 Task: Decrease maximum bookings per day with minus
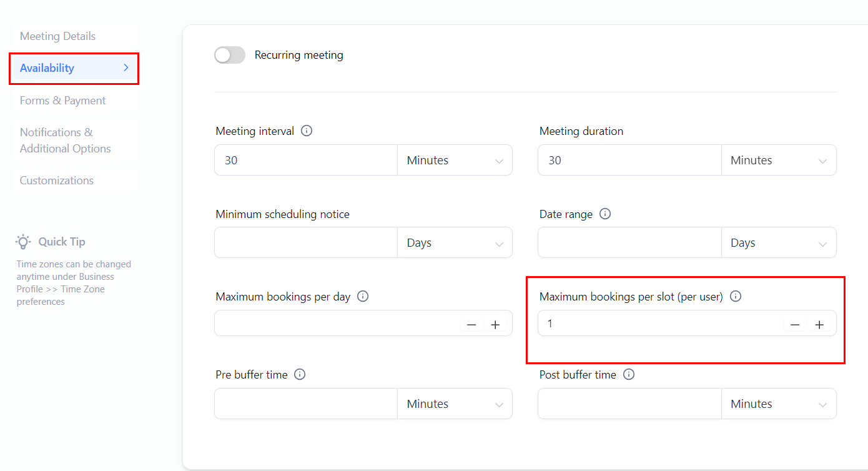(x=471, y=325)
